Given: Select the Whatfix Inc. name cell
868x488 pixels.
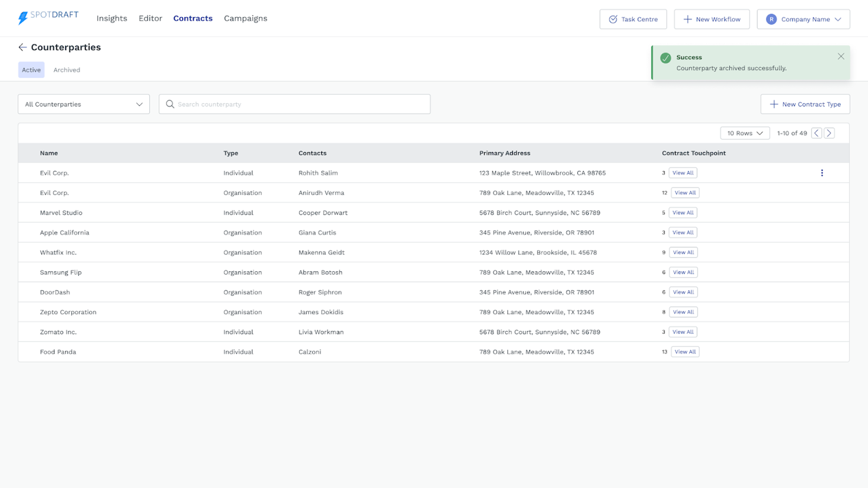Looking at the screenshot, I should coord(58,252).
